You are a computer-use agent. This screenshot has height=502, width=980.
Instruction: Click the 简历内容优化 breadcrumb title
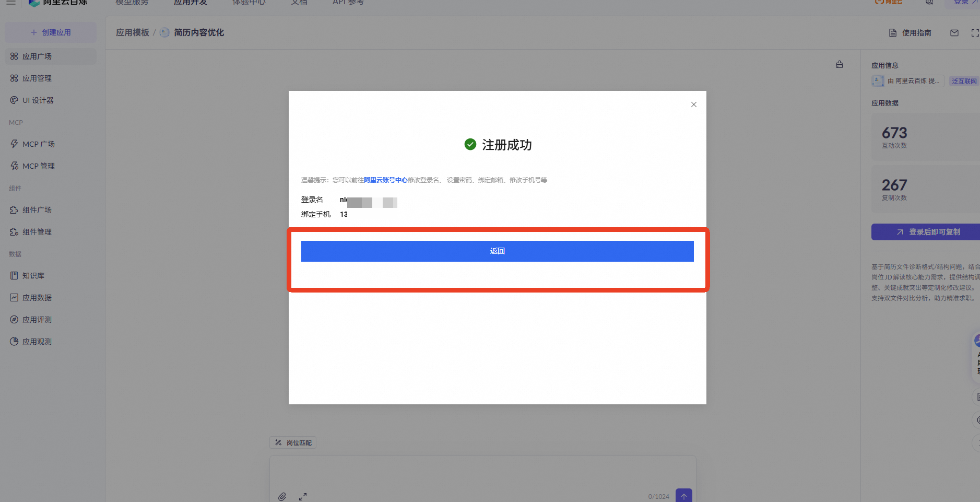(199, 33)
